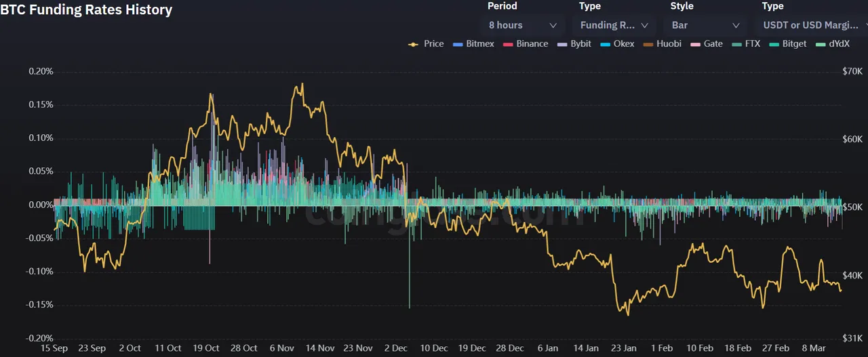Image resolution: width=868 pixels, height=357 pixels.
Task: Click the $40K label on the price axis
Action: [x=852, y=276]
